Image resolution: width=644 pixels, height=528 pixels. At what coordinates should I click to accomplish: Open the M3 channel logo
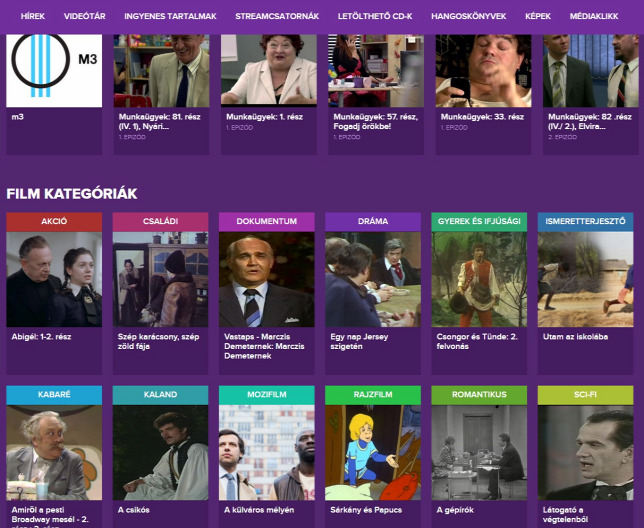[54, 71]
